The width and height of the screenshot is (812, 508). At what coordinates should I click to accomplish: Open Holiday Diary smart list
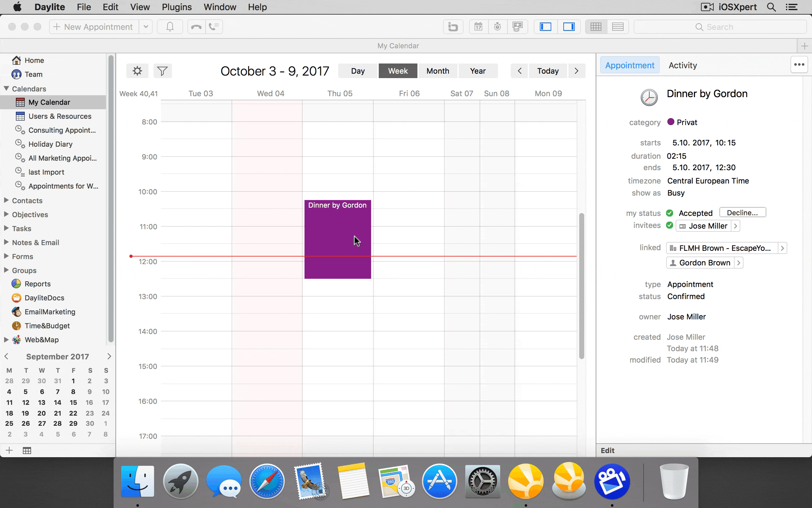click(x=44, y=144)
